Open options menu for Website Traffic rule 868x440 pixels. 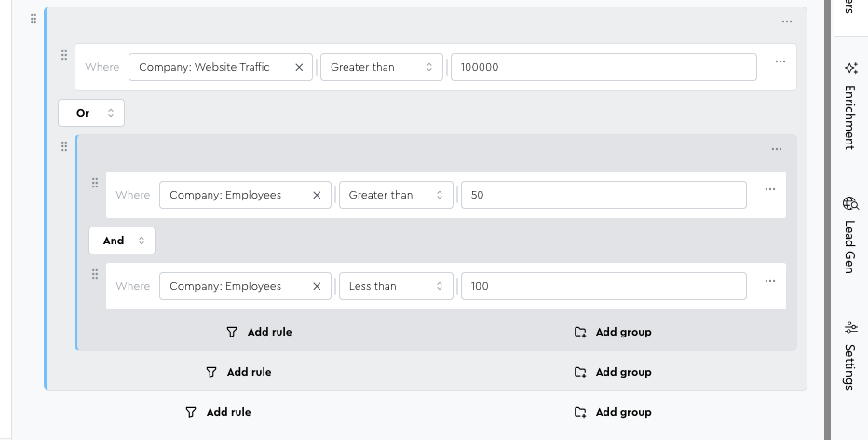click(x=780, y=62)
